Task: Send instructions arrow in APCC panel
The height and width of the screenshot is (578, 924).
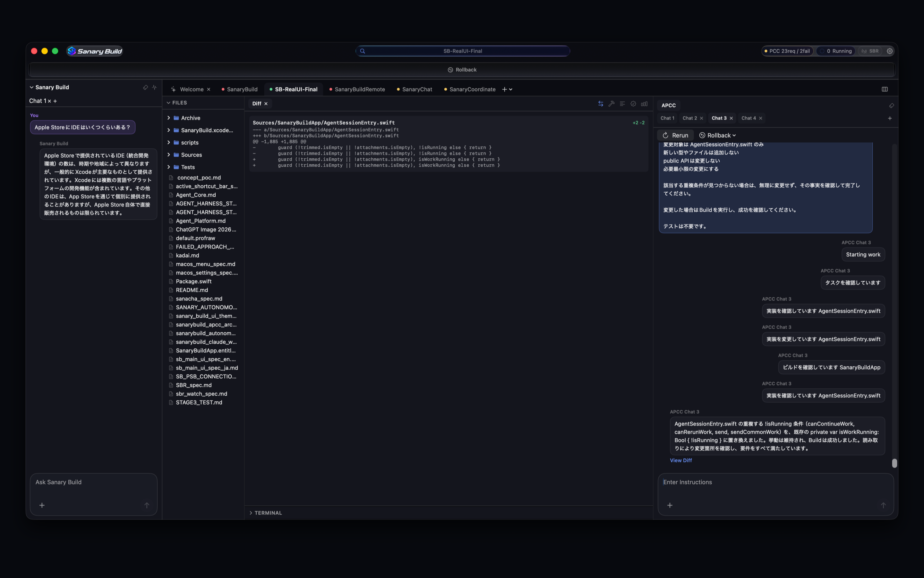Action: click(883, 505)
